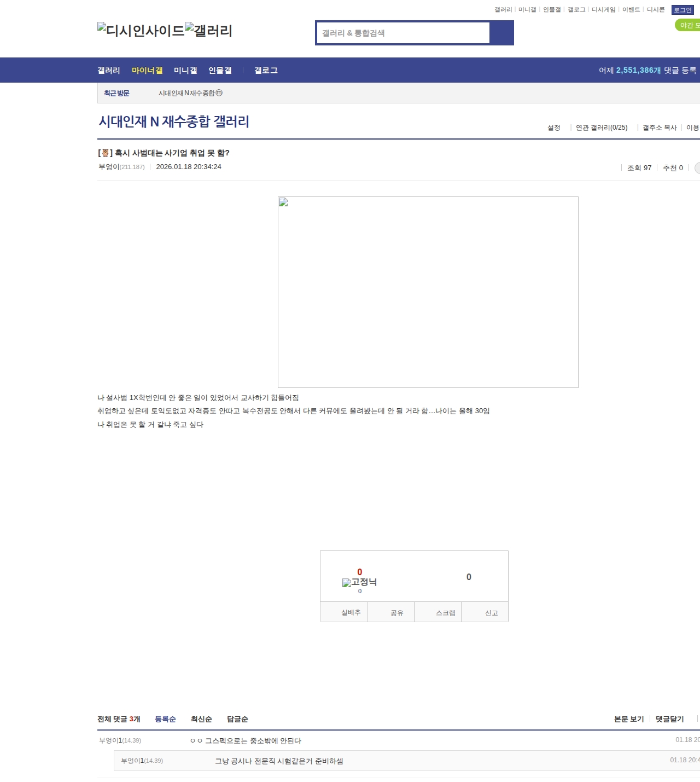Click the 갤러리 logo image next to 디시인사이드

click(x=209, y=30)
